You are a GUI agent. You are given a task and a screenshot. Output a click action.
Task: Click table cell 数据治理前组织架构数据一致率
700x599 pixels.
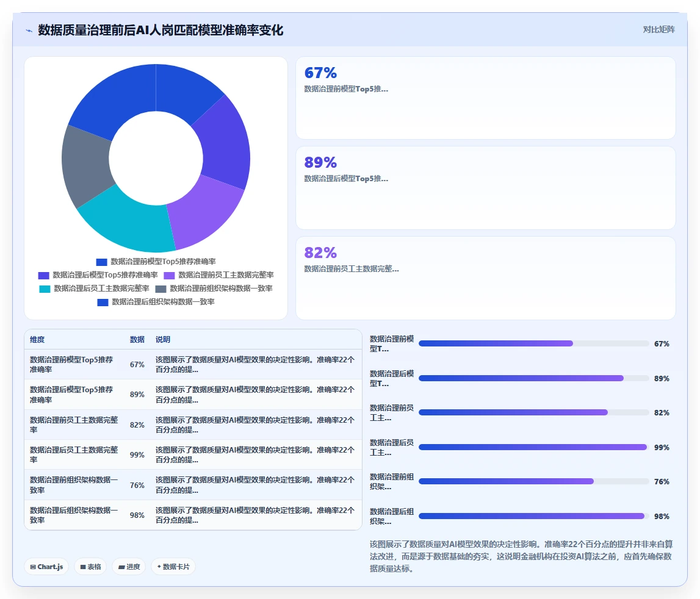point(74,485)
